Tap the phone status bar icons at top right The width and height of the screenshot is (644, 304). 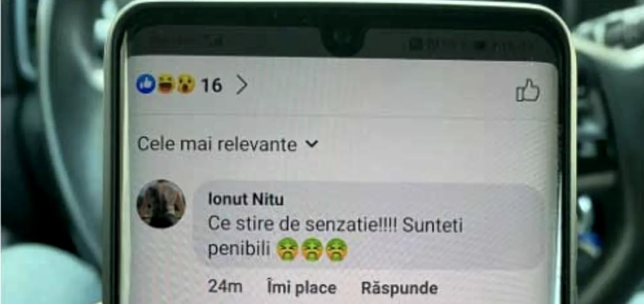tap(471, 44)
